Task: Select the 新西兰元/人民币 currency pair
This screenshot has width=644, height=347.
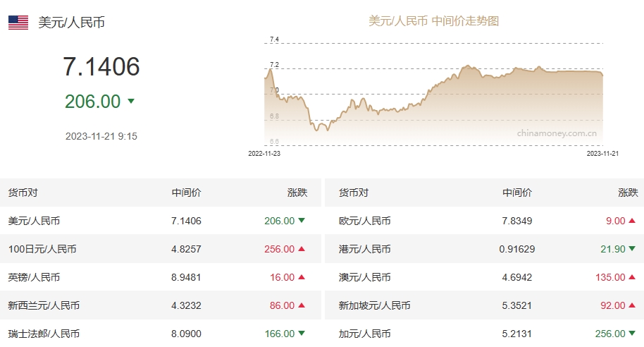Action: click(44, 305)
